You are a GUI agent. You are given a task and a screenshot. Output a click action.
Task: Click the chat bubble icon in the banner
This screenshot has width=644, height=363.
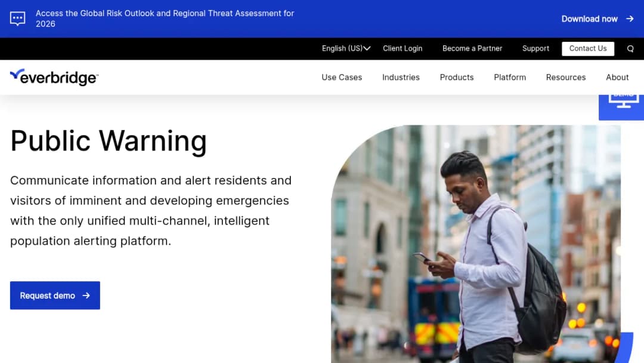pyautogui.click(x=18, y=19)
